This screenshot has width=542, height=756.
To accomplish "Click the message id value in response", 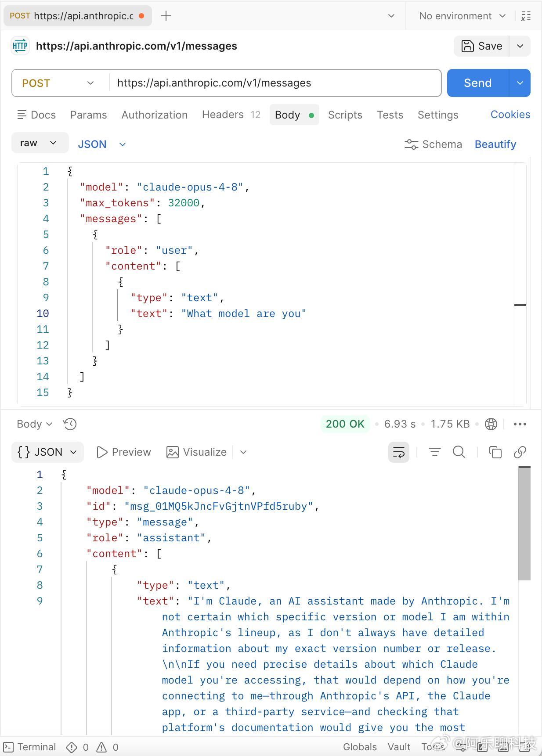I will tap(219, 506).
